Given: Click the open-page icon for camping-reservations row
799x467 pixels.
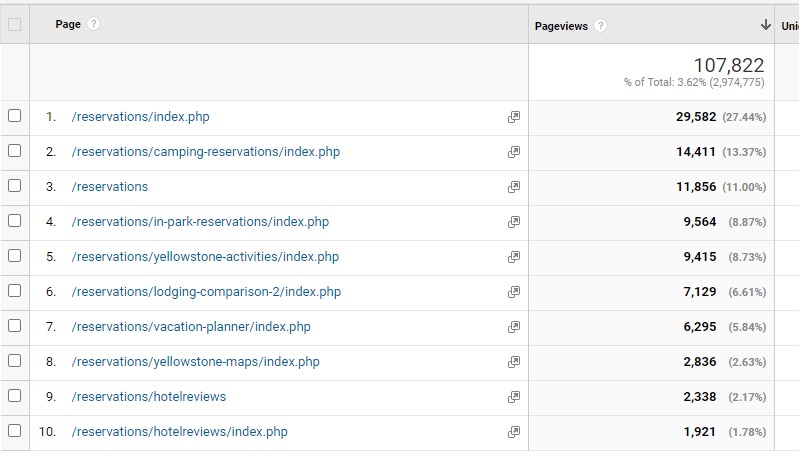Looking at the screenshot, I should pos(514,152).
